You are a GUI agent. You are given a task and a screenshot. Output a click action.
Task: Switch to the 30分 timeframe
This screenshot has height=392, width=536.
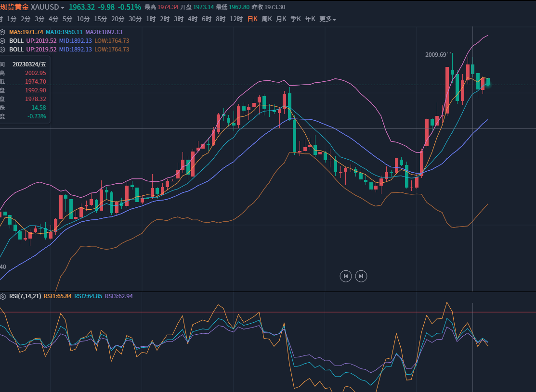click(x=135, y=19)
